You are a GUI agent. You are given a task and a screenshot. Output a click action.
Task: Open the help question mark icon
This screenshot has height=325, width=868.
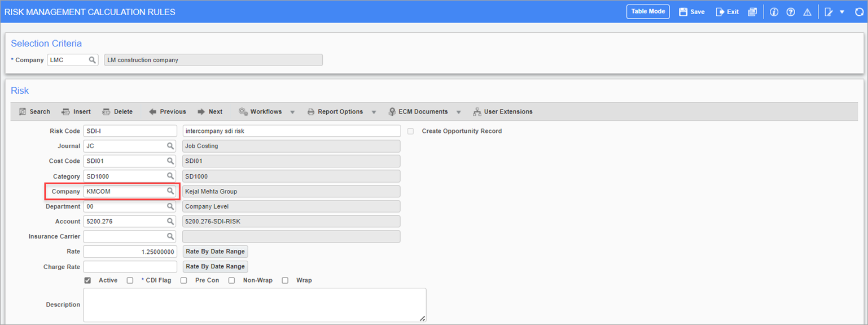(791, 11)
